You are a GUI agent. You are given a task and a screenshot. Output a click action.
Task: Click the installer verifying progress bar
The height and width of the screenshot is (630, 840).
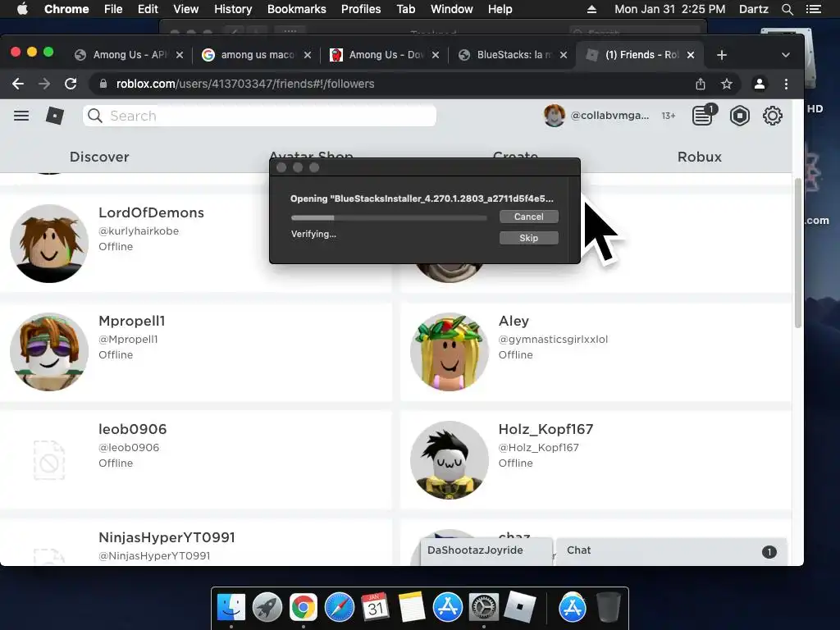[x=389, y=217]
